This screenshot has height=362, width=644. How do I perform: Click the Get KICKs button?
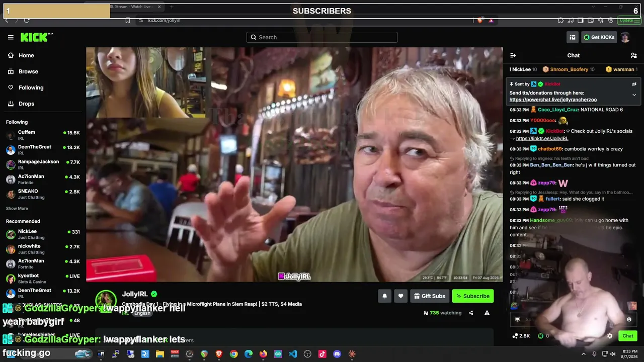coord(599,37)
